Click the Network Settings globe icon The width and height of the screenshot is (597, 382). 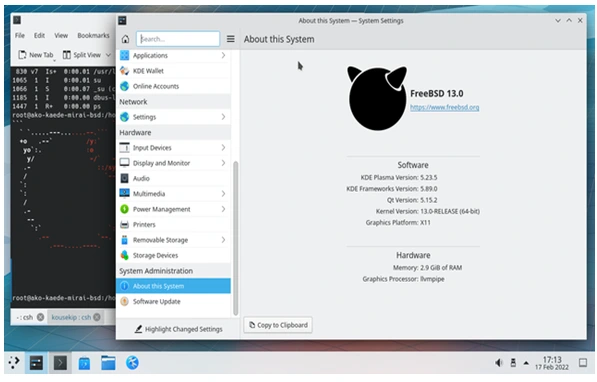pos(125,117)
